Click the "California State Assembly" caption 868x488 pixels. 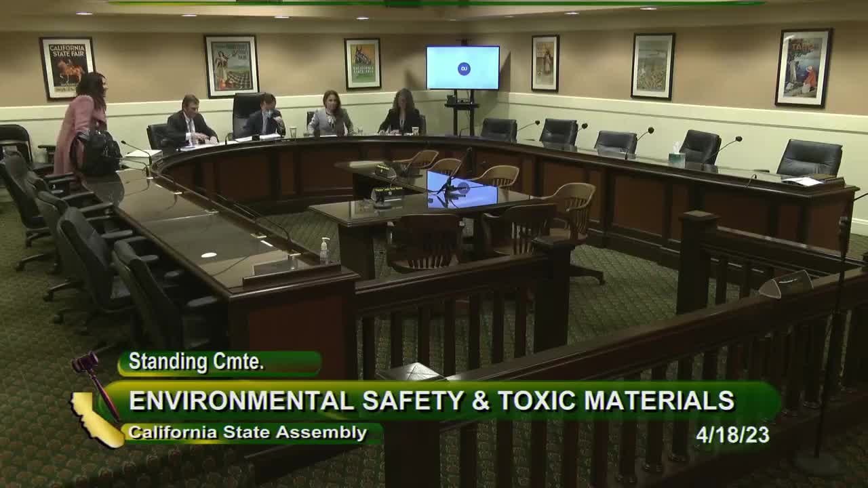pyautogui.click(x=248, y=432)
